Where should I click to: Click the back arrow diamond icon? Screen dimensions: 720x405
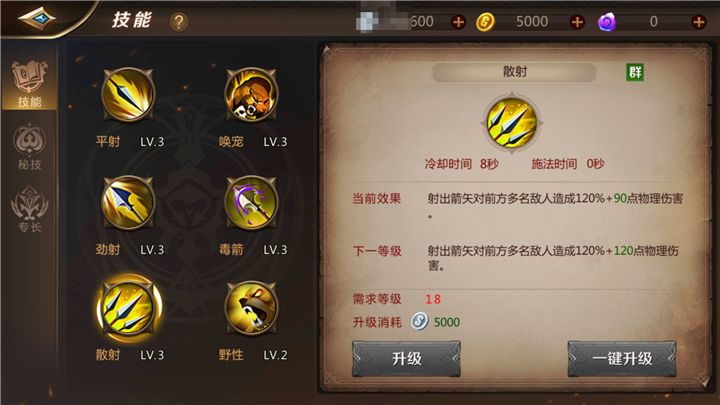pyautogui.click(x=36, y=19)
